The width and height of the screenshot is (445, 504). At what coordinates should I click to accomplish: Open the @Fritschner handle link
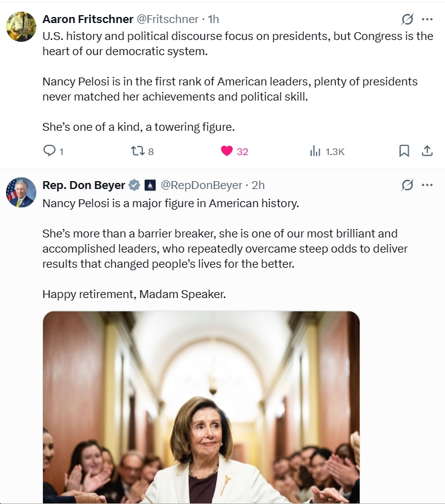tap(168, 19)
